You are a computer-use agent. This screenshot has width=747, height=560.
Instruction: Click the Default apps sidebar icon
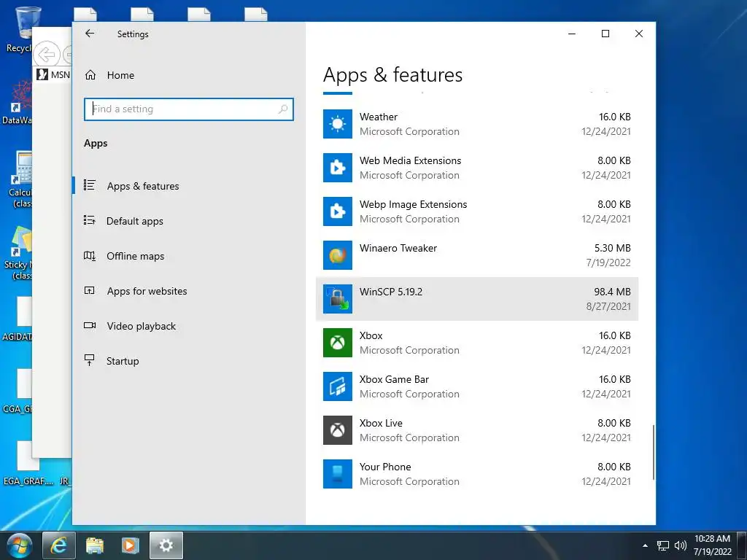89,220
